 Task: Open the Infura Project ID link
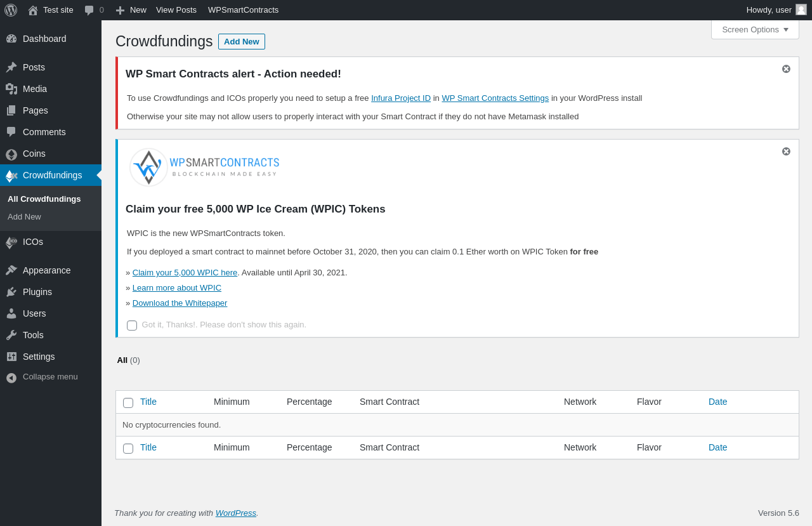(x=401, y=98)
